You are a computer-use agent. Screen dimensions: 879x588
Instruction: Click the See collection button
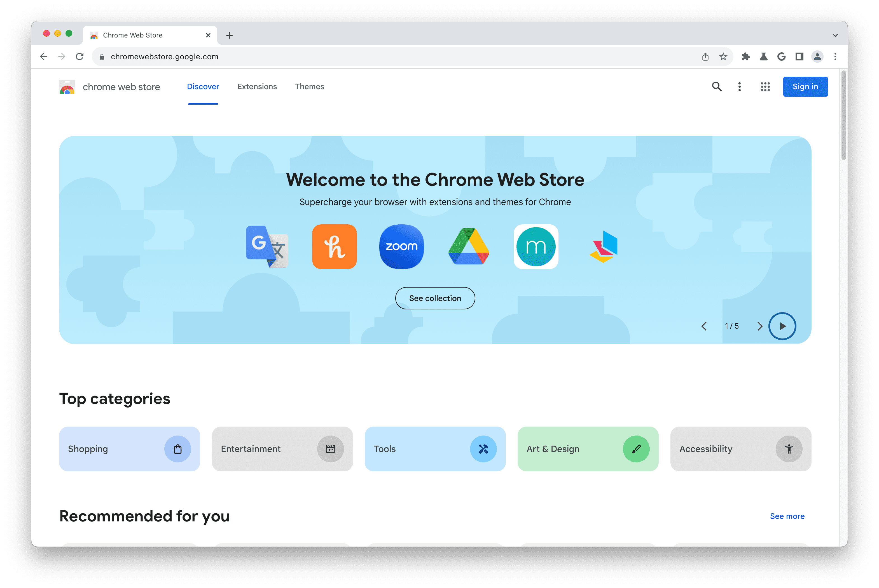tap(435, 298)
